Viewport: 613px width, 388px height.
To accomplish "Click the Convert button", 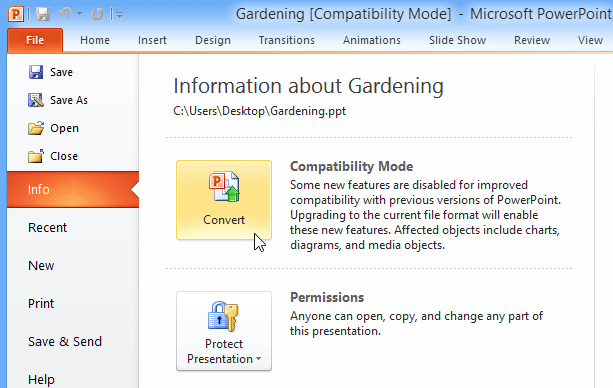I will (224, 200).
